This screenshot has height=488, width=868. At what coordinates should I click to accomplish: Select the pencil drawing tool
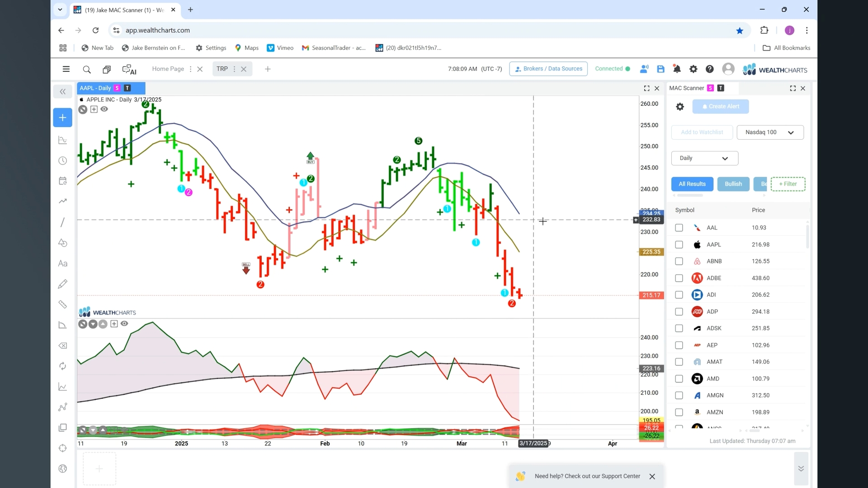pyautogui.click(x=63, y=284)
